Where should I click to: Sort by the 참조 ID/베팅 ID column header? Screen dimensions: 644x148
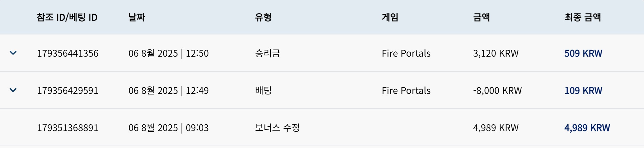click(x=67, y=17)
